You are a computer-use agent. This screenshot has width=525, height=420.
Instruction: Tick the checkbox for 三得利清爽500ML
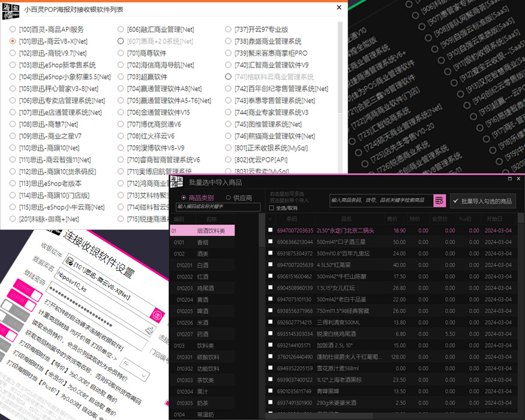coord(270,322)
